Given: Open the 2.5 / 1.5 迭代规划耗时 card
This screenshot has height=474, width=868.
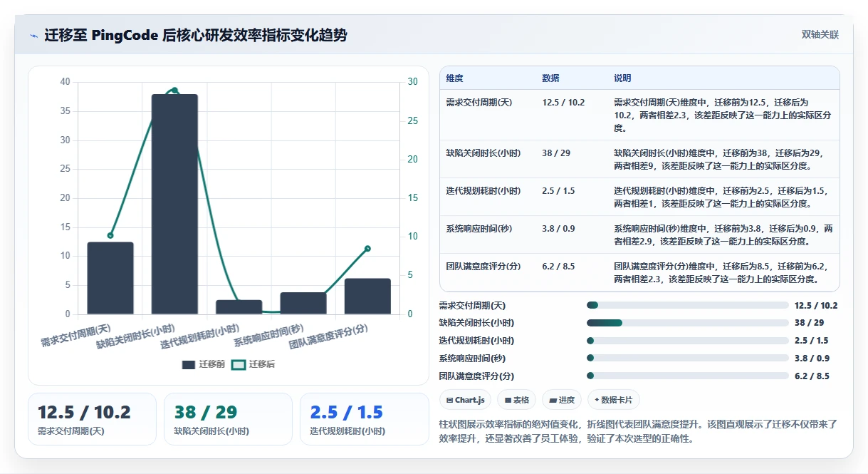Looking at the screenshot, I should coord(364,419).
